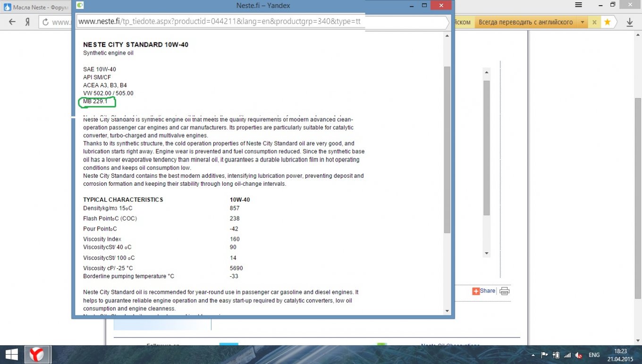Click the 'Flash Point' row label

[110, 219]
